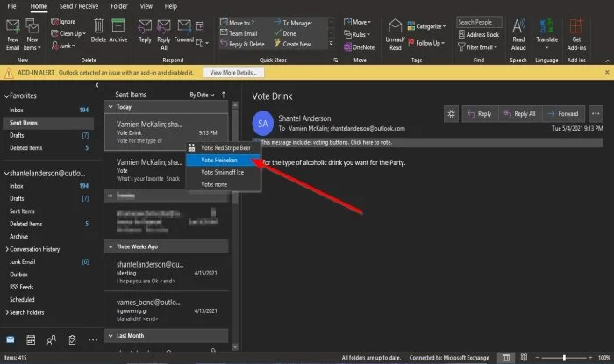The height and width of the screenshot is (364, 614).
Task: Collapse the shantelanderson@outlook account folders
Action: point(6,173)
